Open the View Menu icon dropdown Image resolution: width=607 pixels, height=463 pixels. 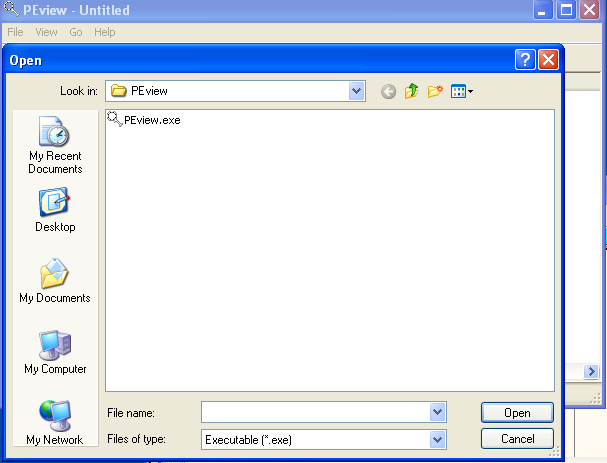tap(462, 92)
